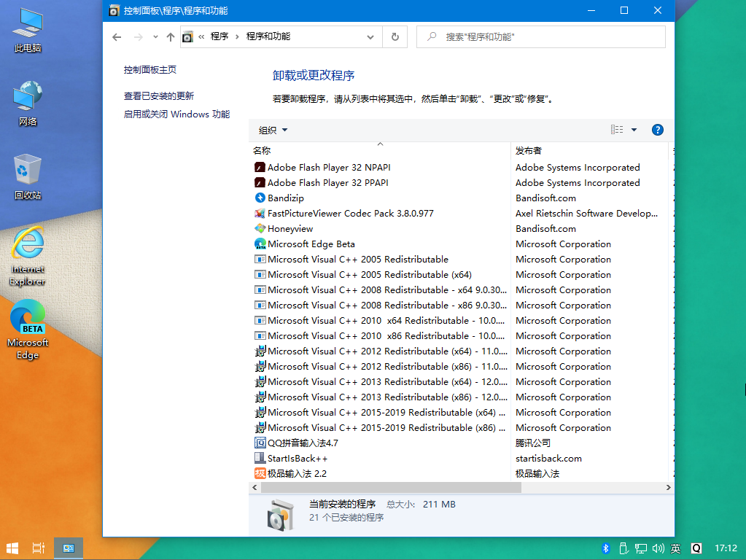Change view with the view icon button

click(617, 130)
